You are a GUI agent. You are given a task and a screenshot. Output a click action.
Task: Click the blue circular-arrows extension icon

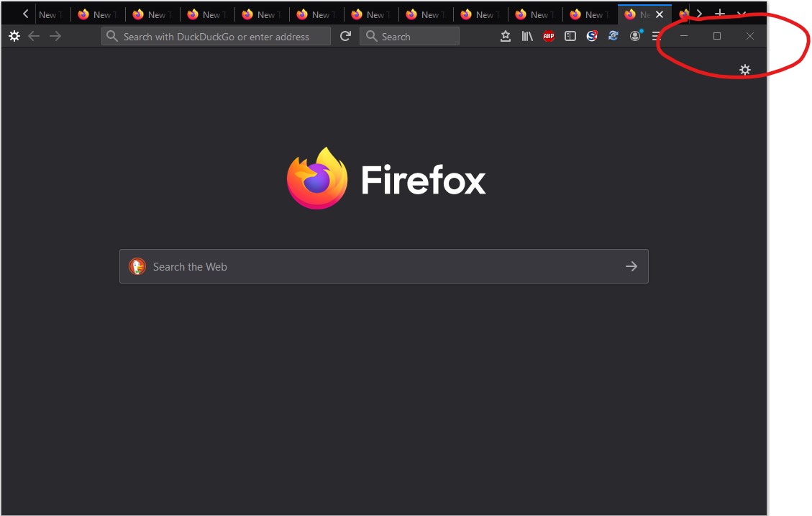point(613,36)
